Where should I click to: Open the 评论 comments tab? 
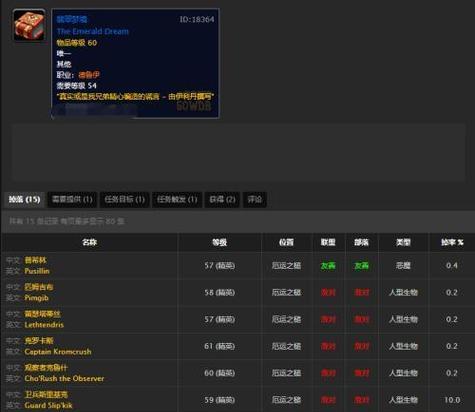pos(255,199)
